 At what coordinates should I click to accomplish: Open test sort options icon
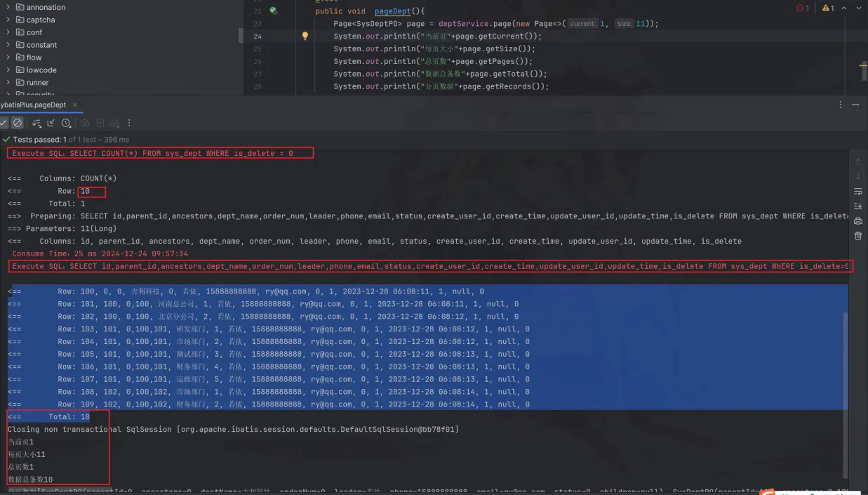36,123
